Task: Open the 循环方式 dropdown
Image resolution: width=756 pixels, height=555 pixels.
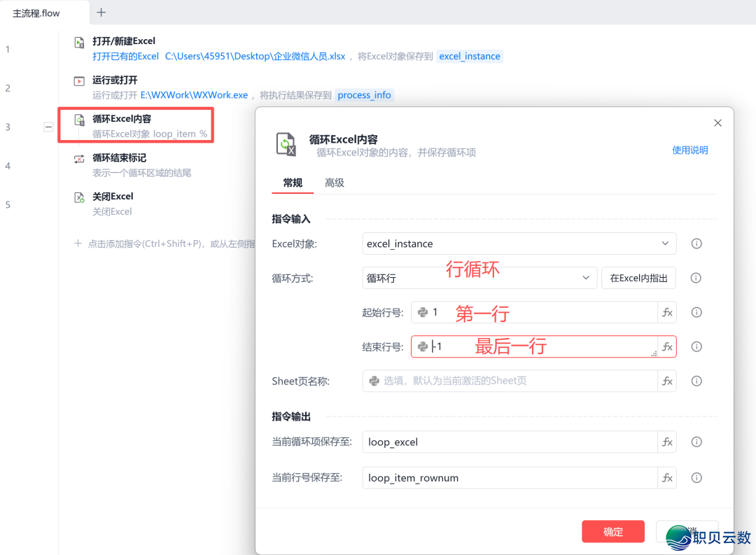Action: [586, 278]
